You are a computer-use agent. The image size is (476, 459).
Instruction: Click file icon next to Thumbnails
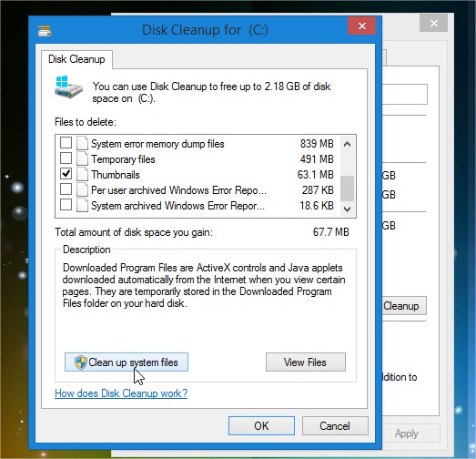[82, 174]
